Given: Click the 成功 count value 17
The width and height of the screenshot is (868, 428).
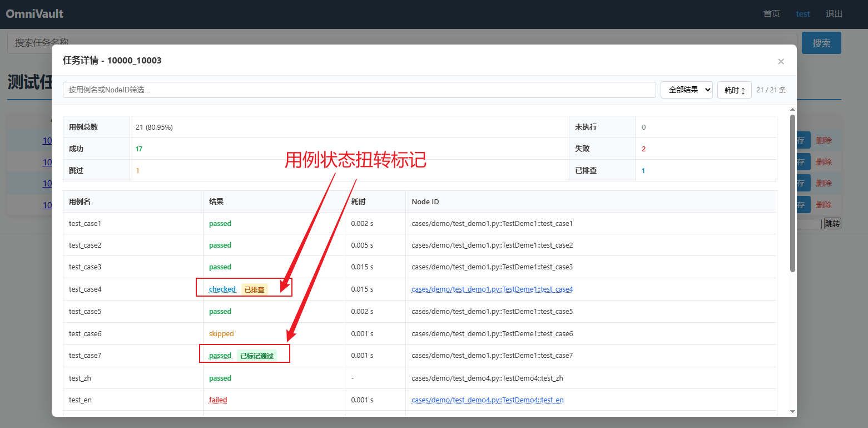Looking at the screenshot, I should pos(139,149).
